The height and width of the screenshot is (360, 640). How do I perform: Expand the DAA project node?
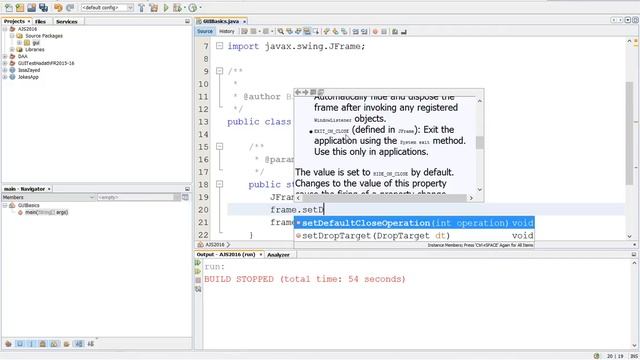(x=5, y=56)
